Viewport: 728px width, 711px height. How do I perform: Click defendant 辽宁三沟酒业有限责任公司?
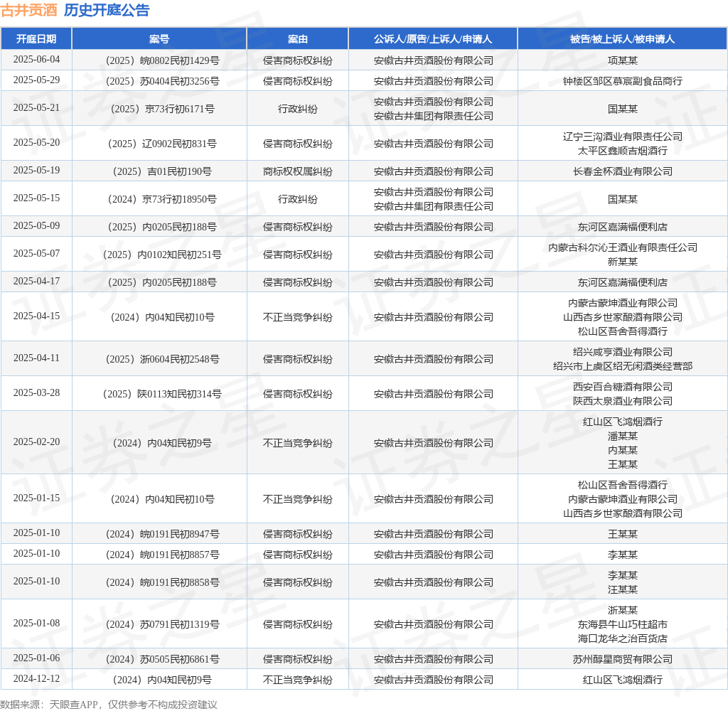point(623,137)
